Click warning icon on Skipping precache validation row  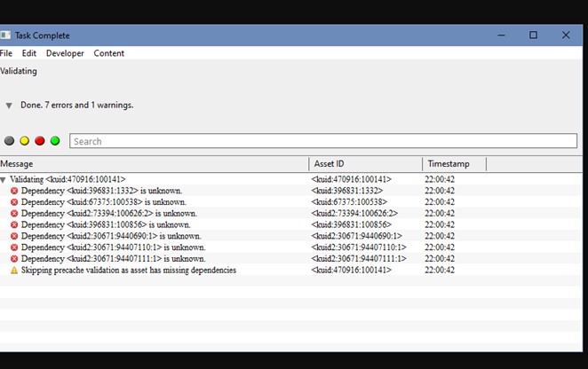point(14,271)
